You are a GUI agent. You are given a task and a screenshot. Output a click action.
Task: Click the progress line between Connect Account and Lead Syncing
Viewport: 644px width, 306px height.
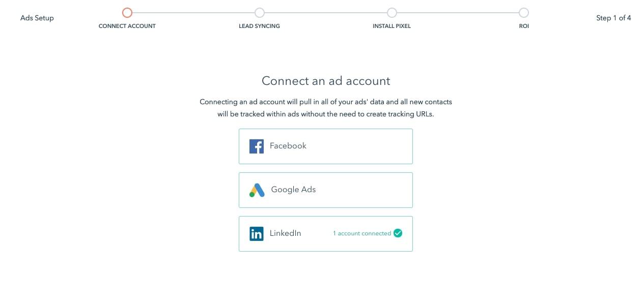(x=193, y=13)
